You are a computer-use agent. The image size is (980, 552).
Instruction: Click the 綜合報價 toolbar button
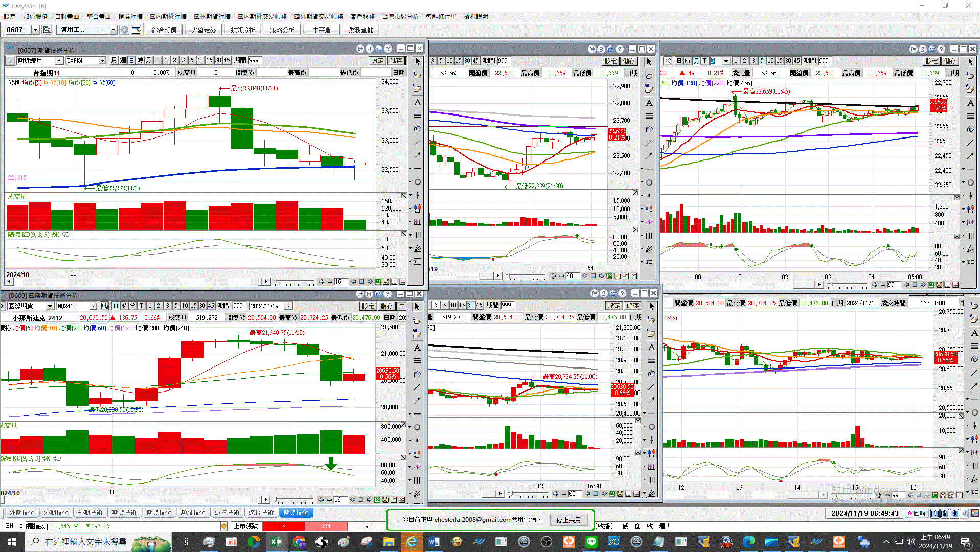pos(164,30)
